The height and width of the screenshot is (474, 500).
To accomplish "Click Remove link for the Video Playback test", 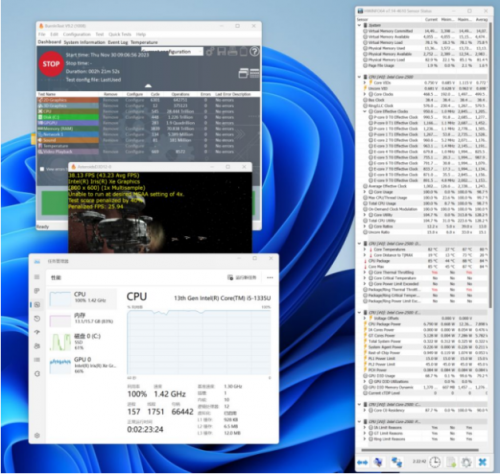I will tap(110, 152).
